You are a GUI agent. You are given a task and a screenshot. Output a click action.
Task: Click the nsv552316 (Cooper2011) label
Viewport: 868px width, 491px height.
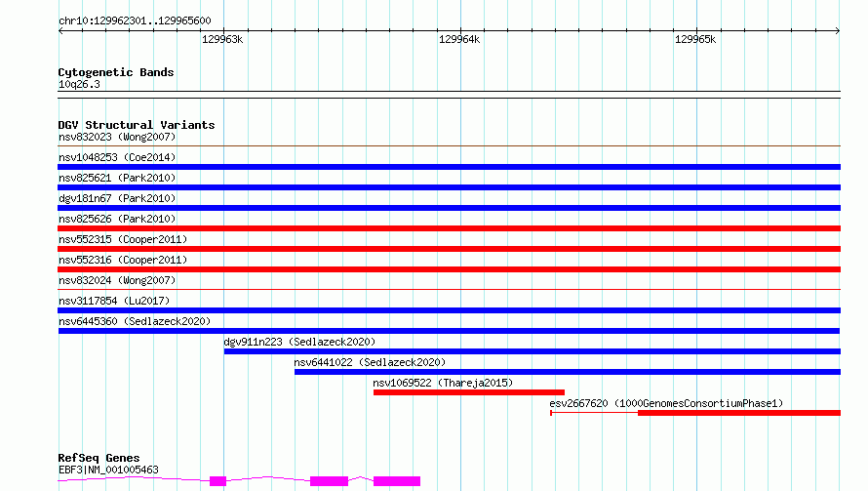pos(123,260)
